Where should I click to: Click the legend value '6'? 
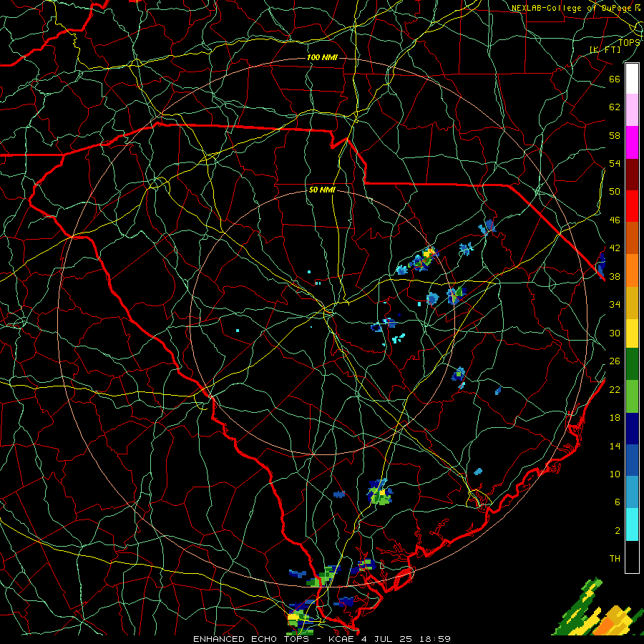(618, 502)
